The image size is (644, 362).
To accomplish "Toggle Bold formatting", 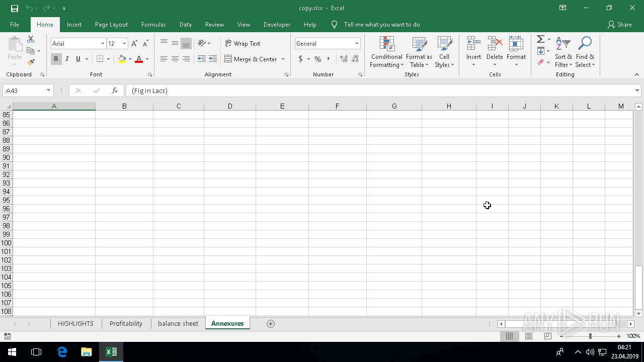I will pos(56,59).
